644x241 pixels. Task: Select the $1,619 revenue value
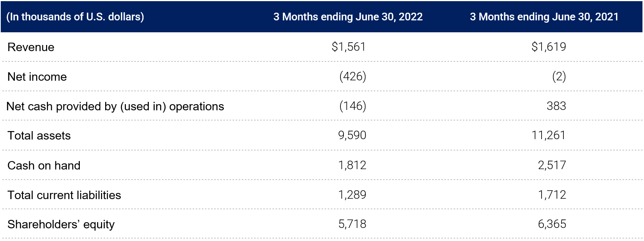coord(548,47)
